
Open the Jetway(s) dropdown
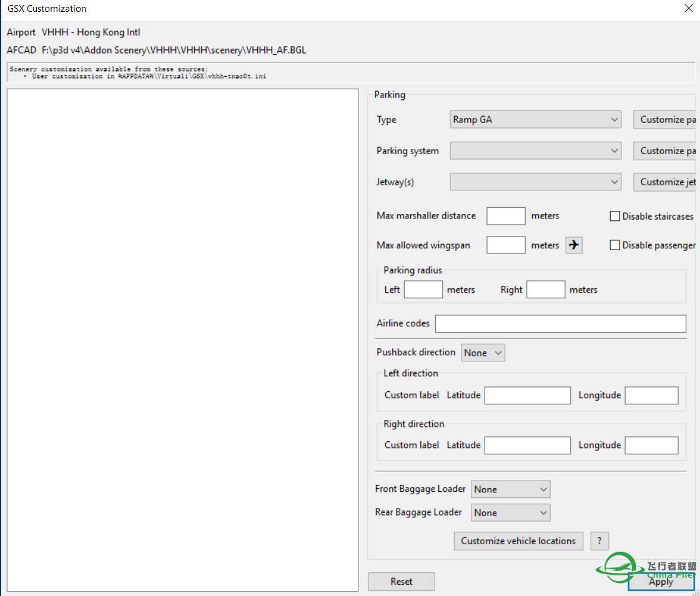coord(535,182)
